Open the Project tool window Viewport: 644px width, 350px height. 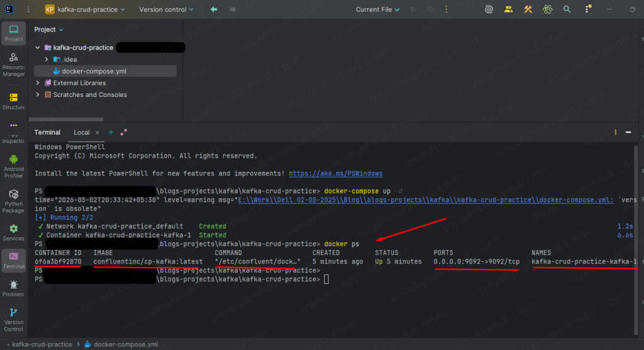tap(14, 33)
